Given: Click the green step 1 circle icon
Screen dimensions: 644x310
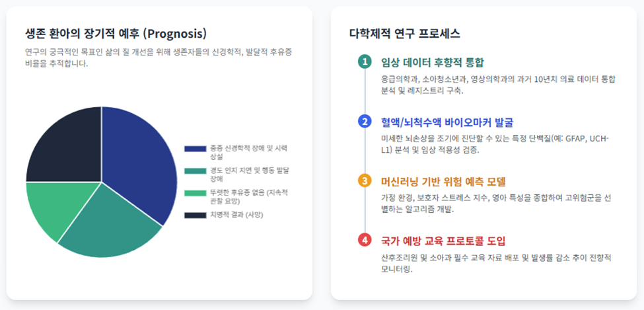Looking at the screenshot, I should [x=365, y=62].
